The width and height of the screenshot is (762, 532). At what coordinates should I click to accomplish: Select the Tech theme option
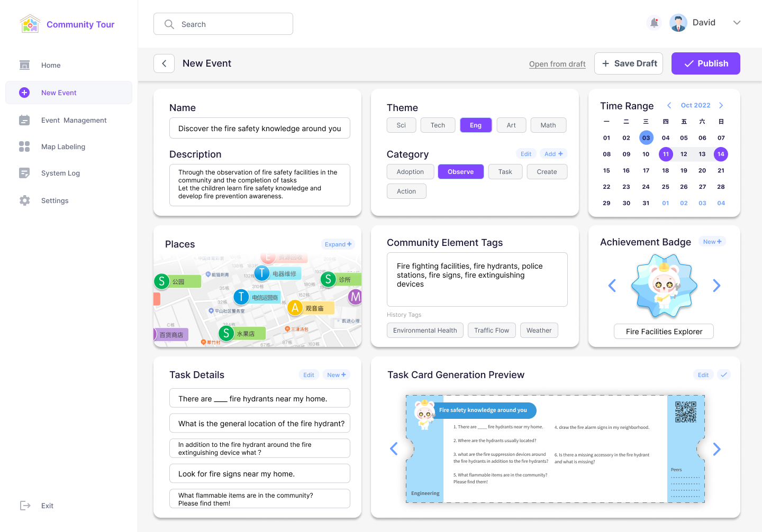438,125
